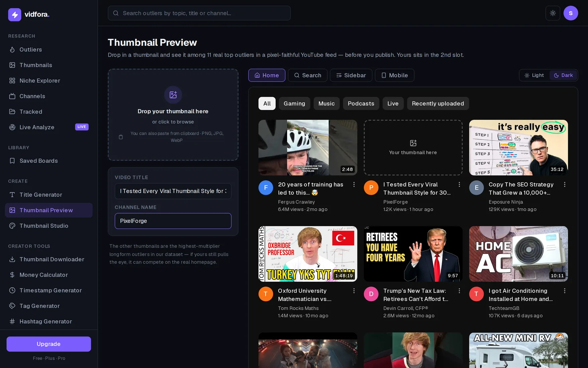Filter feed by Live chip

point(393,104)
